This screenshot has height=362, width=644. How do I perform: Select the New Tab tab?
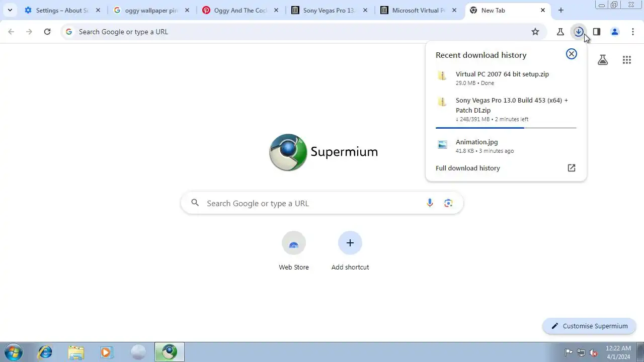coord(507,10)
